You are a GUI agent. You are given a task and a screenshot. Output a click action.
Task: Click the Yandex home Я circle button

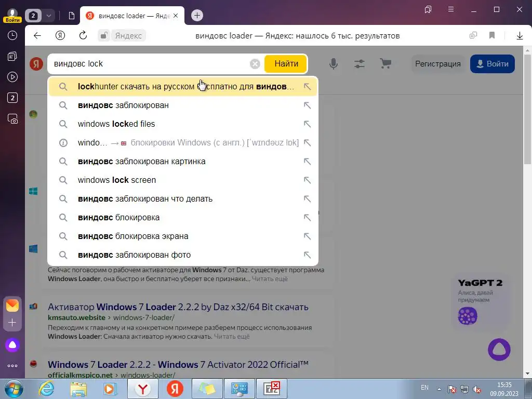click(x=60, y=35)
